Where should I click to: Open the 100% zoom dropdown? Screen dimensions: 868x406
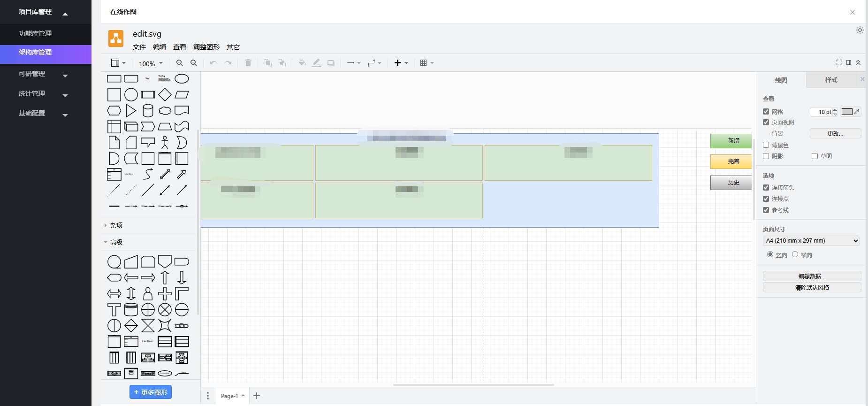(151, 63)
